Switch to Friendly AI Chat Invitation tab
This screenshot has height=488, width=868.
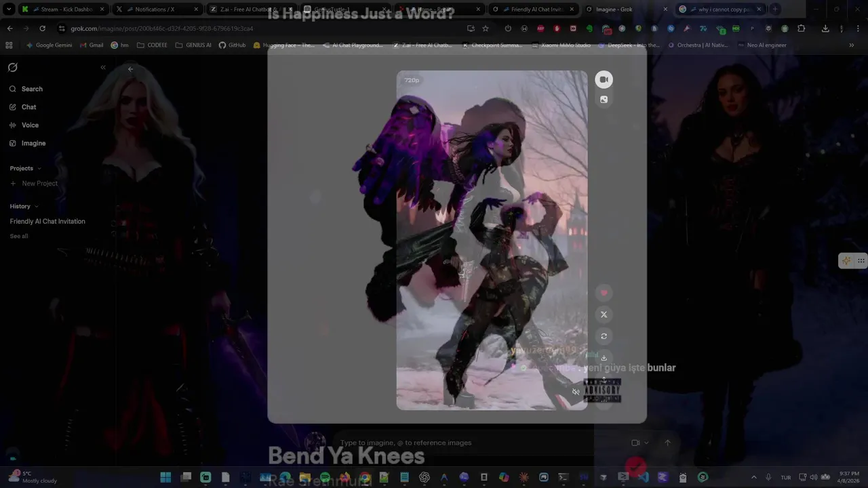[532, 9]
